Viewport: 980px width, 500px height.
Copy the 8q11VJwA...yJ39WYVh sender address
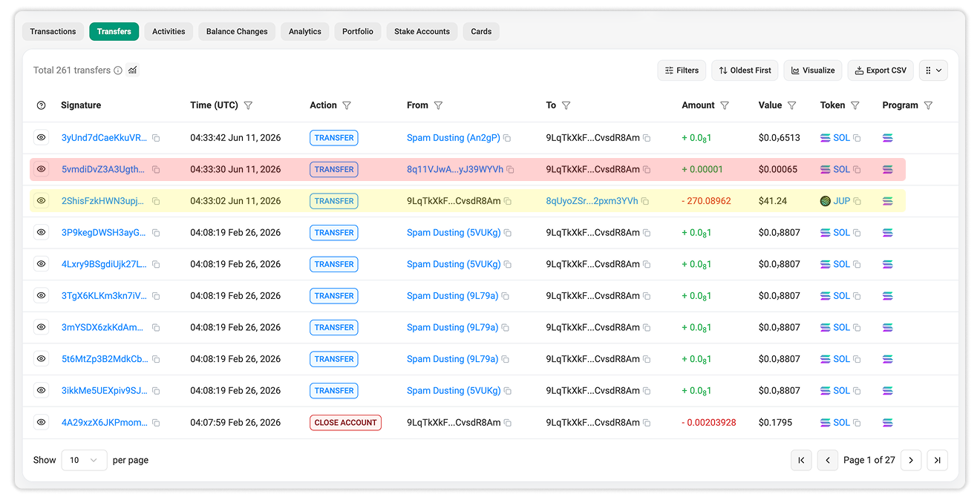[510, 170]
